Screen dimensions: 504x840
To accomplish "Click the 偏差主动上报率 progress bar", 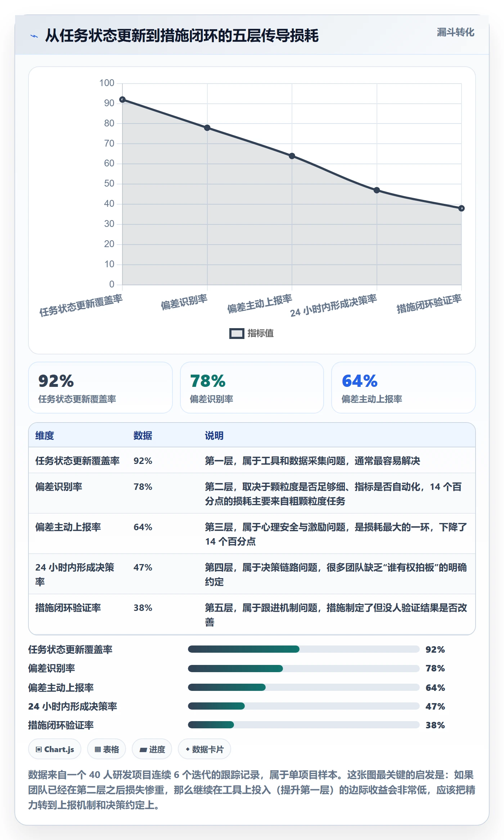I will 303,687.
